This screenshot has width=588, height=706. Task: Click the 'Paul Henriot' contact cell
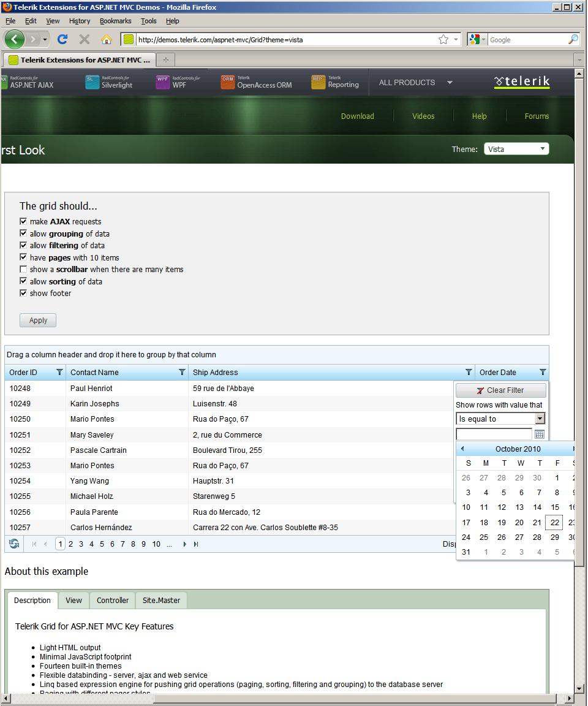[91, 388]
